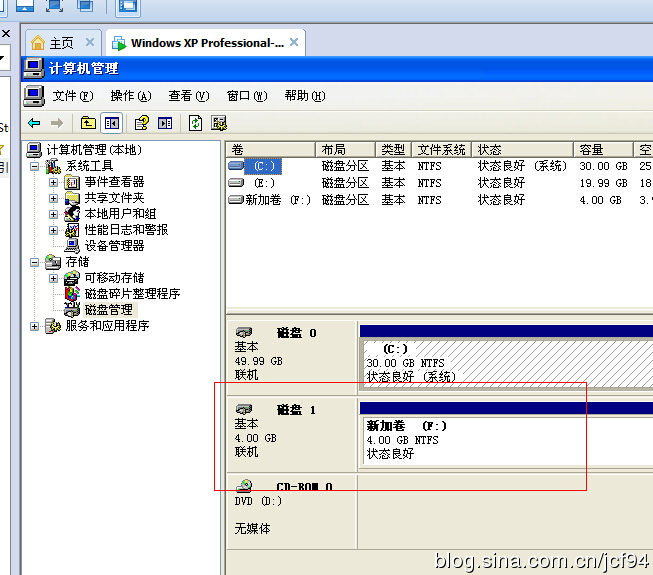
Task: Select the 新加卷 (F:) 4.00 GB partition block
Action: click(506, 441)
